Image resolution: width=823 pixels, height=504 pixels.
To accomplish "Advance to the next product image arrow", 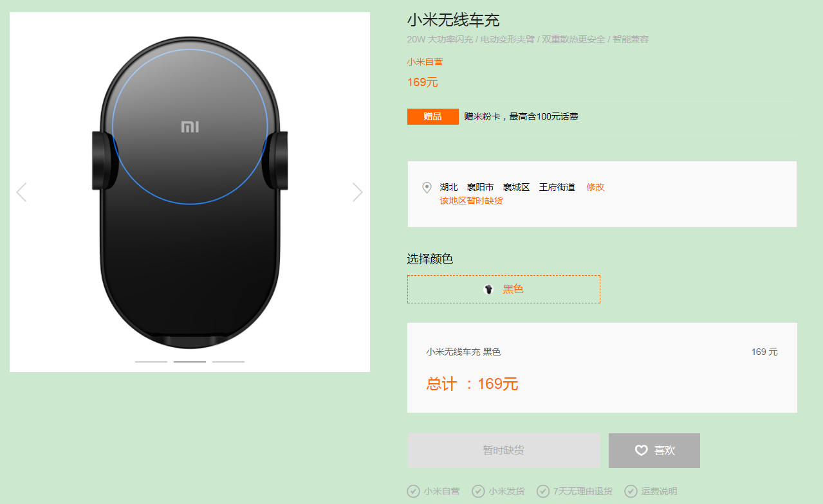I will click(x=358, y=192).
